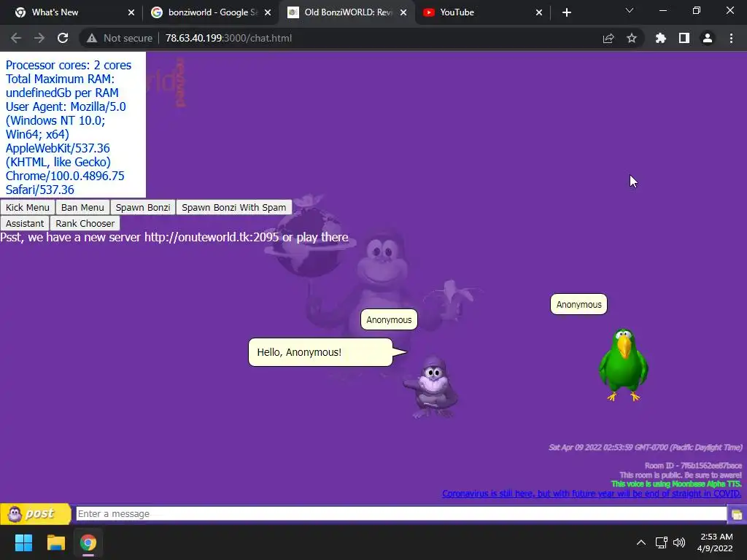Click the Assistant button

(x=25, y=223)
